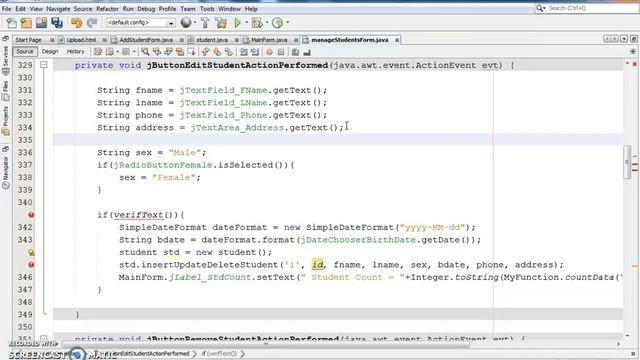The width and height of the screenshot is (640, 360).
Task: Stop macro recording square icon
Action: click(281, 52)
